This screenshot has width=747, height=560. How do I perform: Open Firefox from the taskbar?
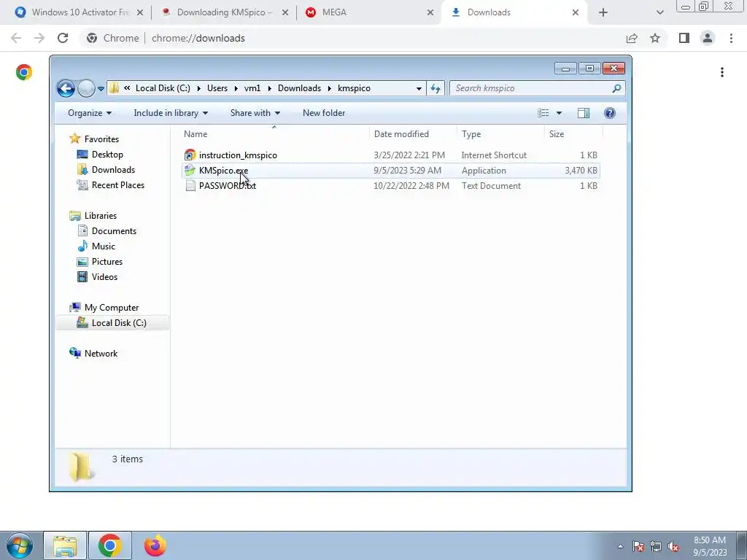(155, 545)
